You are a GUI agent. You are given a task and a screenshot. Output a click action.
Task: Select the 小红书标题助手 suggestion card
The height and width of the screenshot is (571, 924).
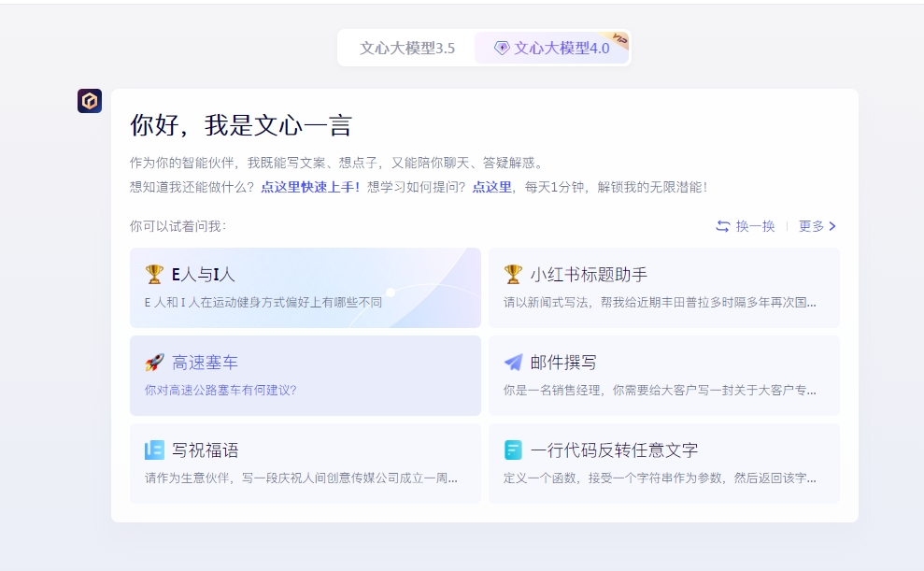click(x=663, y=287)
